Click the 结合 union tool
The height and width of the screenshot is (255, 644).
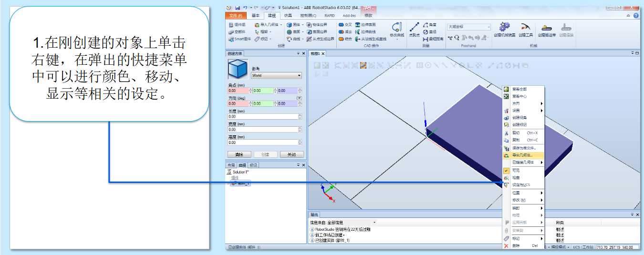point(345,39)
